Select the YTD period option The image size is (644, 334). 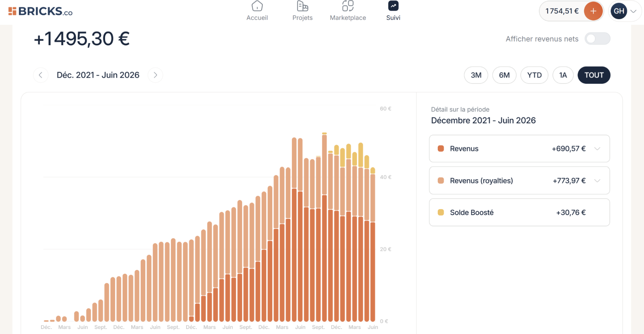pyautogui.click(x=534, y=75)
